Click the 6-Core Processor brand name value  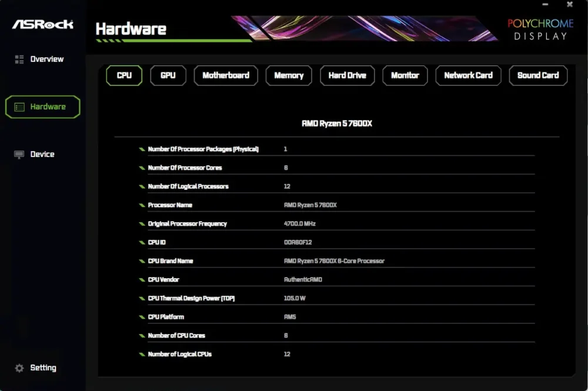334,261
